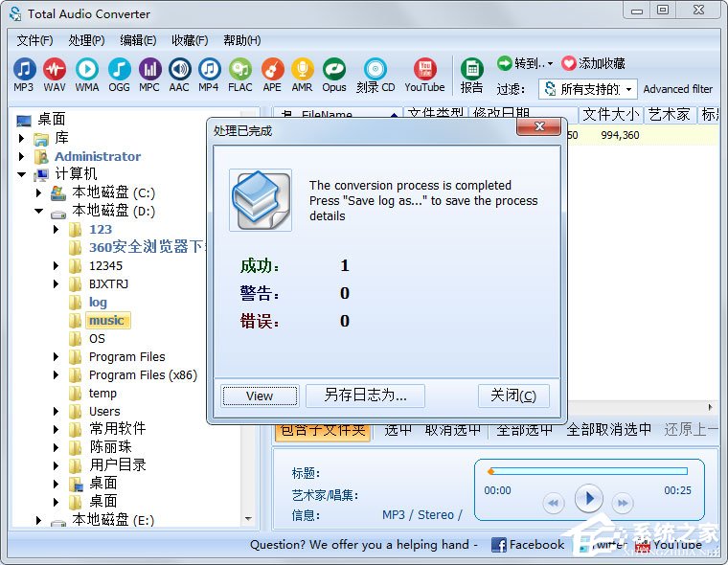Select the 常用软件 folder
This screenshot has width=728, height=565.
click(x=118, y=428)
